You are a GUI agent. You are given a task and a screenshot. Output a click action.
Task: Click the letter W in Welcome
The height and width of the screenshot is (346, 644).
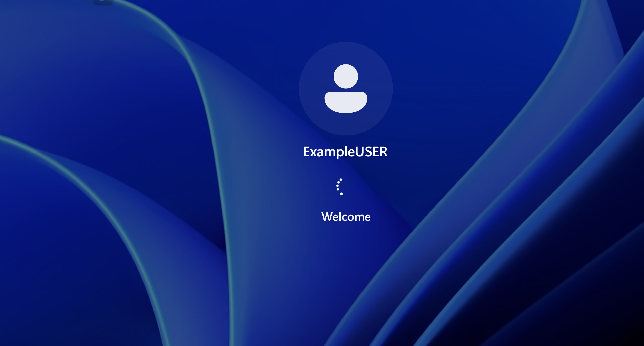pyautogui.click(x=327, y=217)
